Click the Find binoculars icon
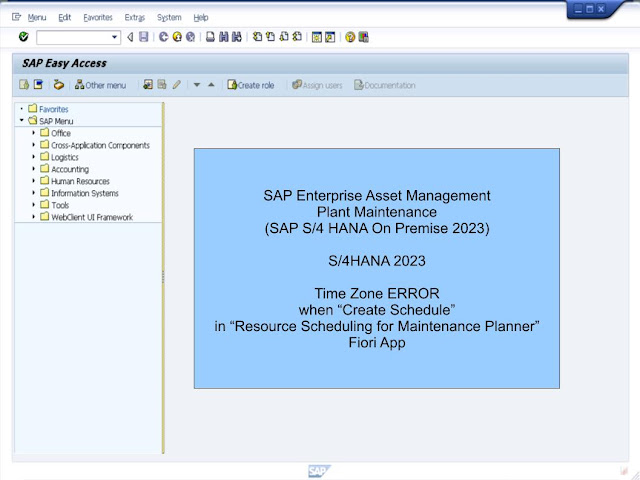The image size is (640, 480). (223, 37)
